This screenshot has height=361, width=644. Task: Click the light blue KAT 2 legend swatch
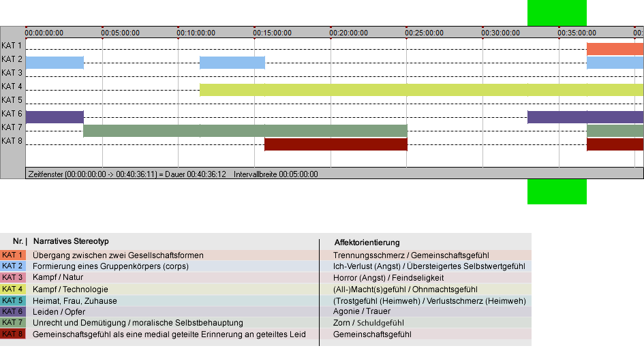tap(13, 266)
